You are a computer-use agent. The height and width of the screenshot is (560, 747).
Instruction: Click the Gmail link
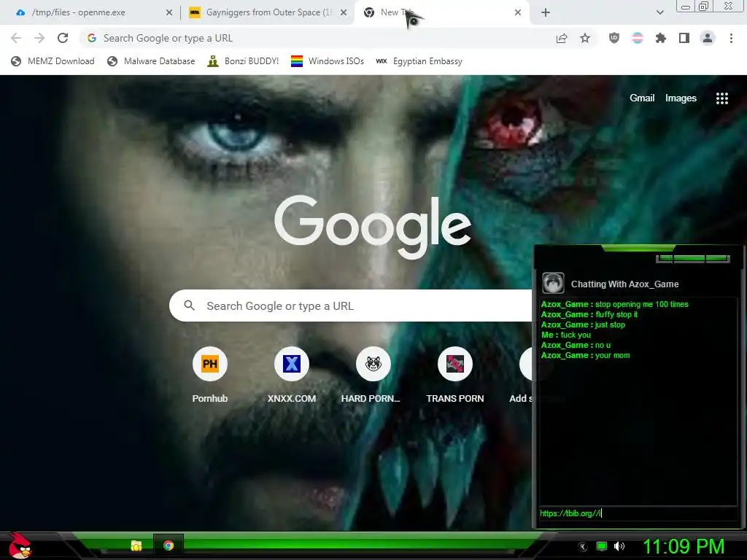pyautogui.click(x=642, y=98)
